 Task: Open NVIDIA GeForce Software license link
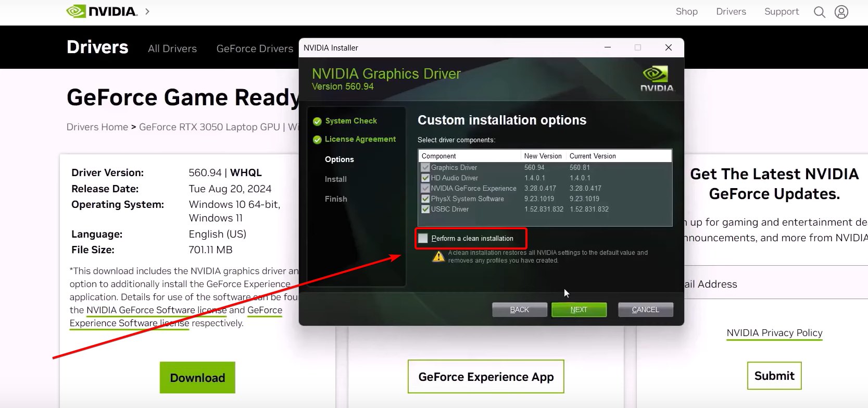[157, 310]
